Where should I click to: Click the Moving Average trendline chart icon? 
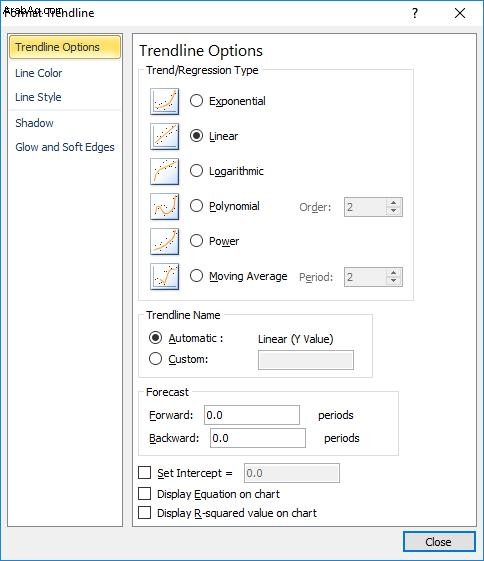coord(165,277)
